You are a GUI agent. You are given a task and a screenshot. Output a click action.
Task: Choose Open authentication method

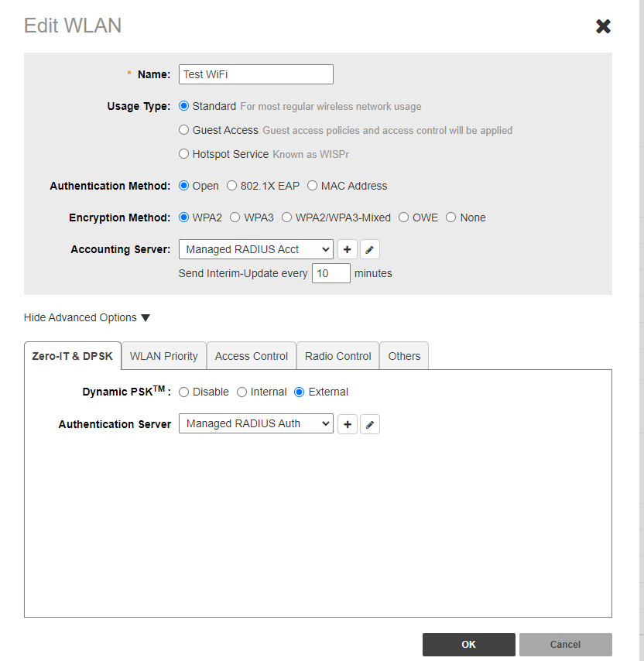click(x=183, y=186)
